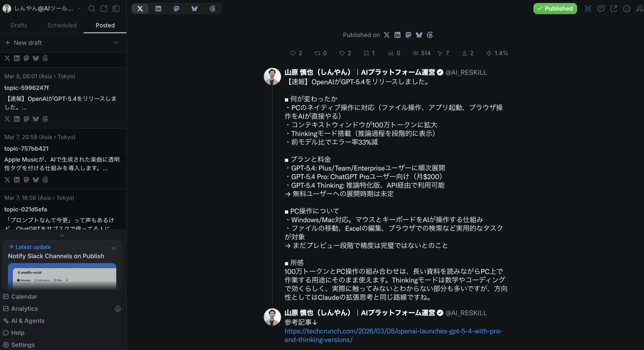
Task: Click the pen edit icon top right
Action: tap(640, 9)
